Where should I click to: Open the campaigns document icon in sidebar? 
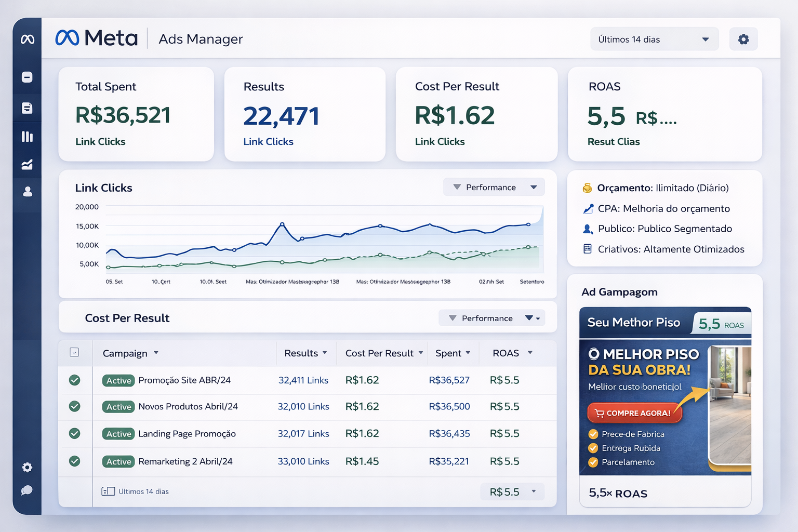[27, 108]
